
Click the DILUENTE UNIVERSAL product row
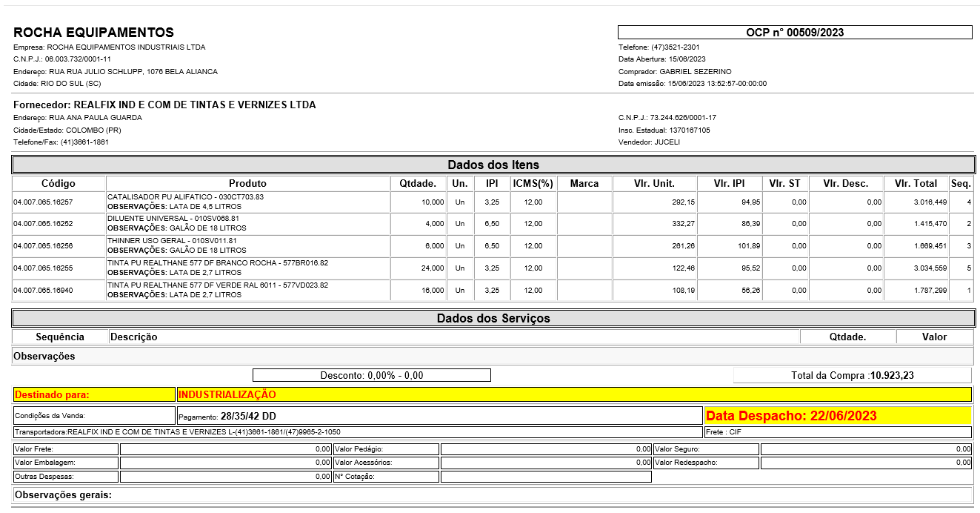point(247,224)
